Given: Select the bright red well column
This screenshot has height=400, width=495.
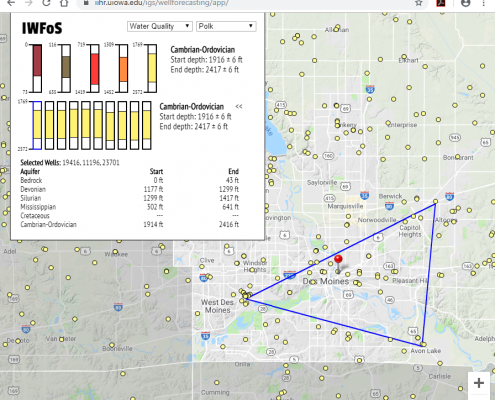Looking at the screenshot, I should 95,68.
